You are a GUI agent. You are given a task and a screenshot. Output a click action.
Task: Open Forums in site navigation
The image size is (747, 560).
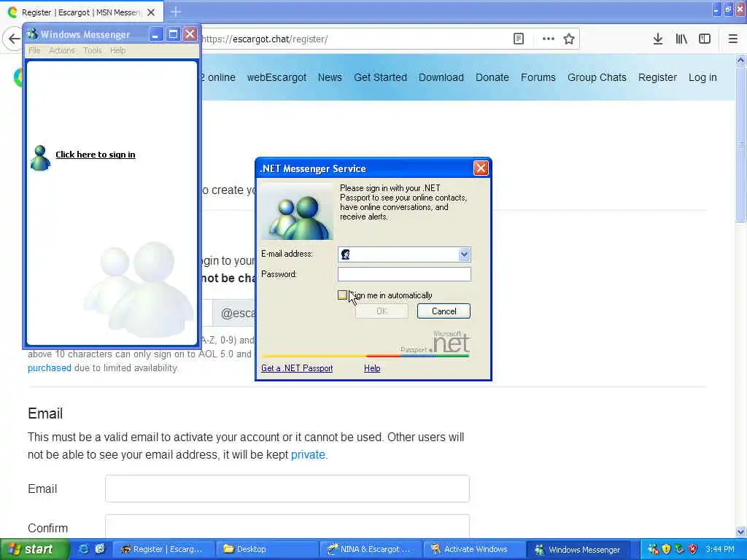point(538,77)
